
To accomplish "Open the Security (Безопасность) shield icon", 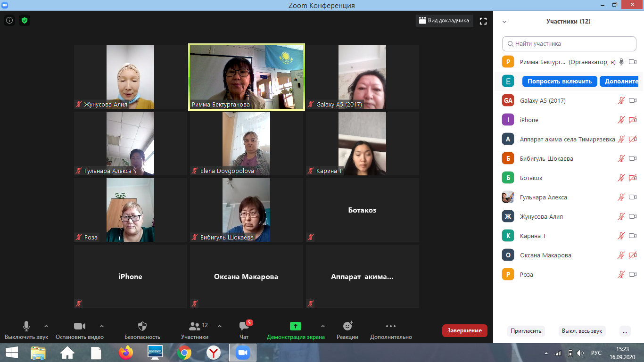I will pyautogui.click(x=142, y=326).
